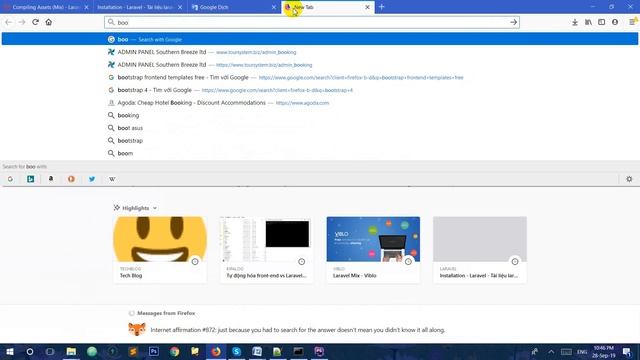Screen dimensions: 640x360
Task: Open the Windows Start menu
Action: [x=10, y=351]
